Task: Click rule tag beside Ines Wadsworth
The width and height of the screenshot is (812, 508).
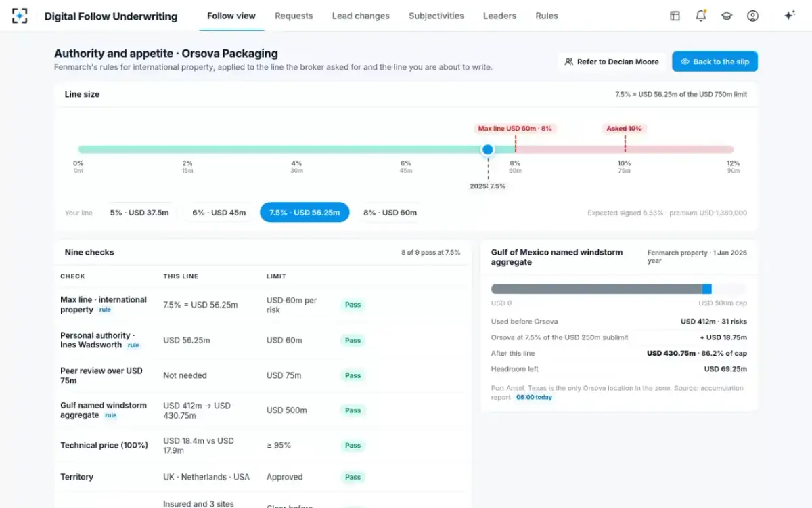Action: pos(133,345)
